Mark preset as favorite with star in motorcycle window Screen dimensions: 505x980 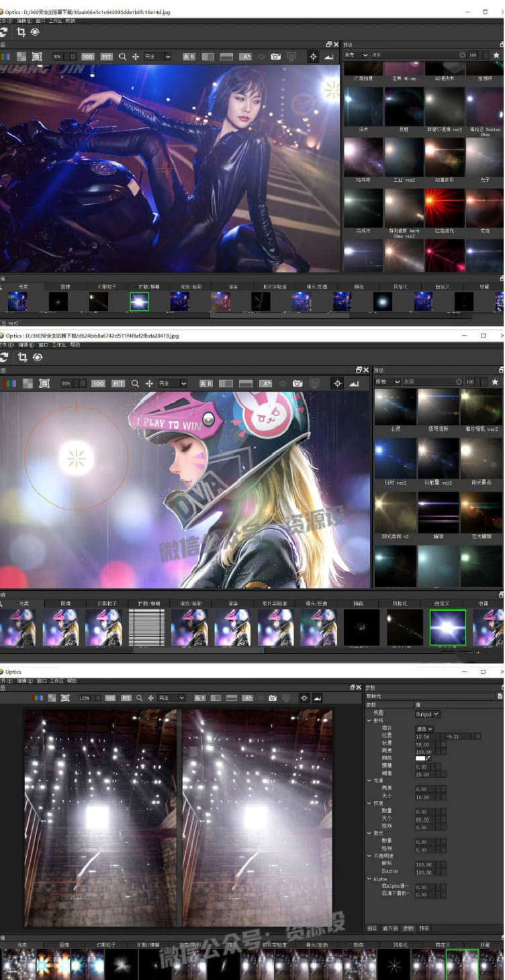[x=496, y=55]
